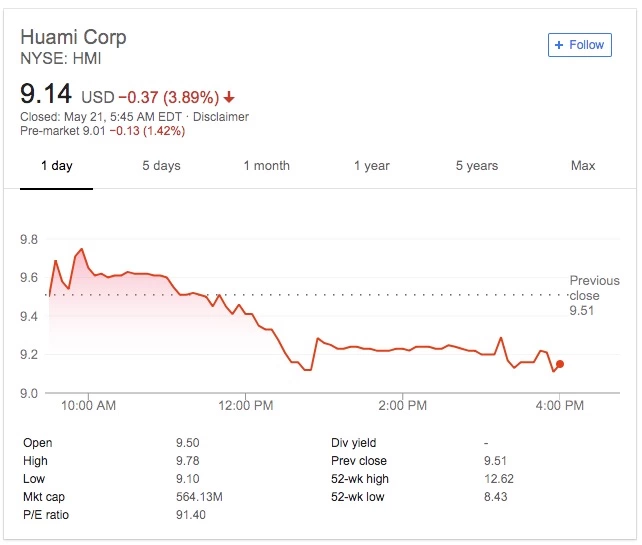Click the P/E ratio value 91.40
This screenshot has width=642, height=545.
coord(191,515)
